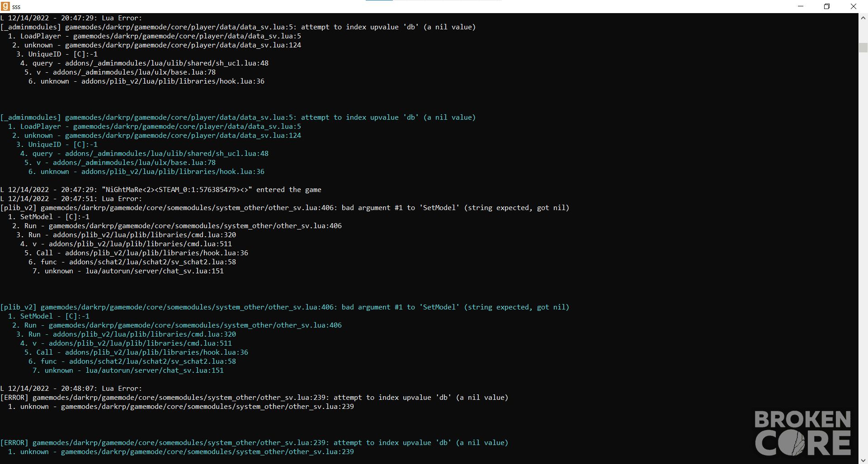
Task: Click white [plib_v2] SetModel bad argument error
Action: point(285,208)
